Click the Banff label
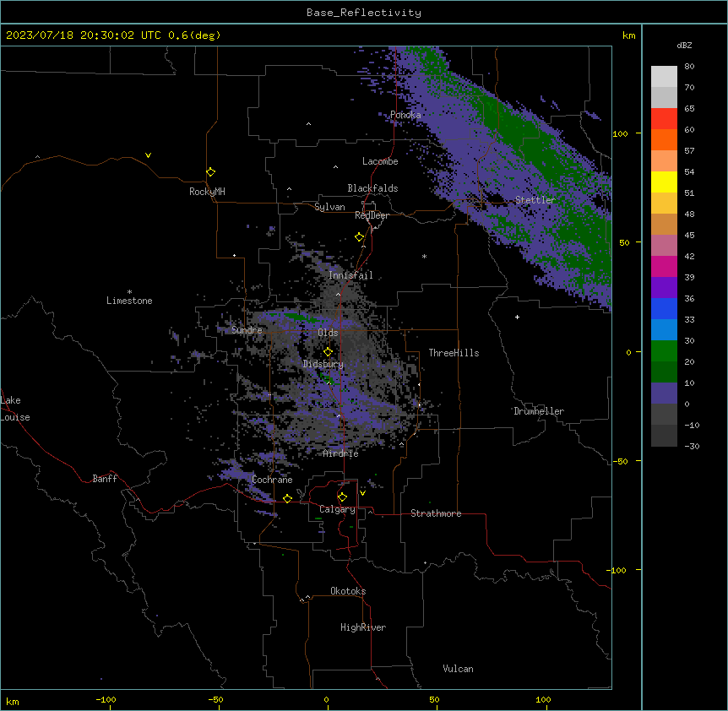This screenshot has height=711, width=728. [x=105, y=479]
